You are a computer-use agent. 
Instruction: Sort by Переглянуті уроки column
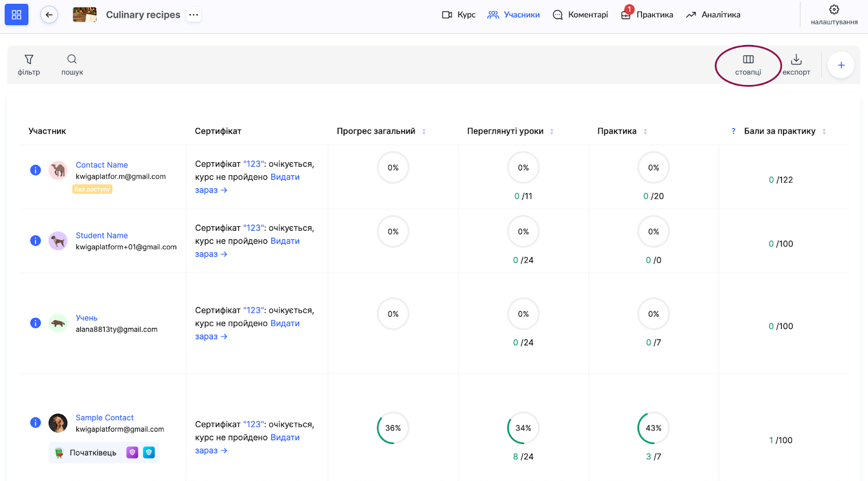(552, 131)
